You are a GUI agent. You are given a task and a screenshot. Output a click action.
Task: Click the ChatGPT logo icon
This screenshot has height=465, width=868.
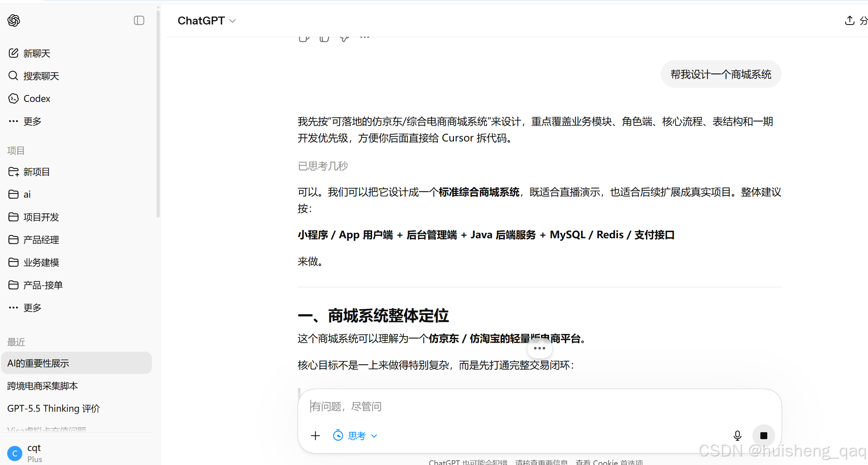coord(14,21)
